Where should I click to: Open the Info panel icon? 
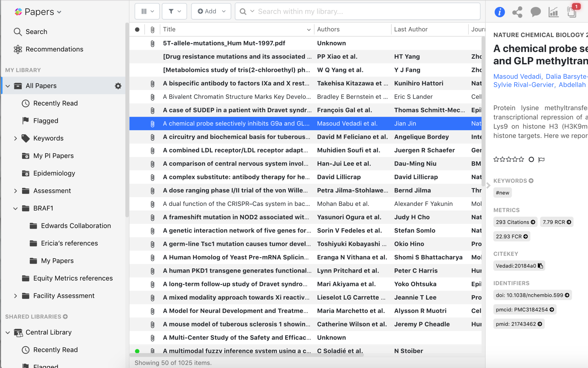tap(500, 12)
